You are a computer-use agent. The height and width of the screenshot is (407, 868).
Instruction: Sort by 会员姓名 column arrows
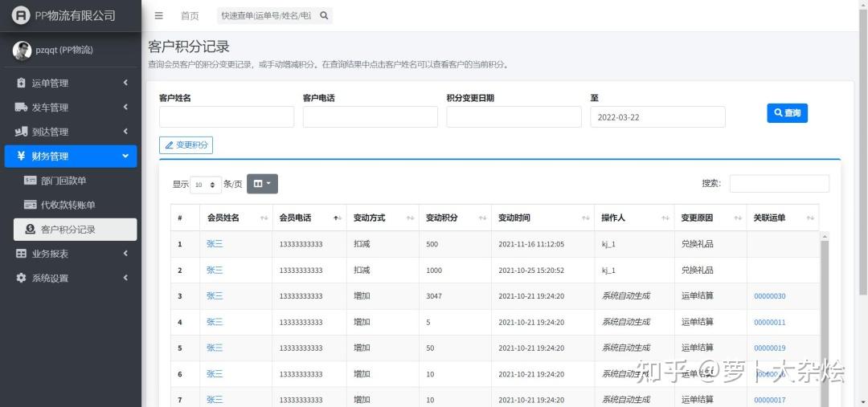click(264, 218)
